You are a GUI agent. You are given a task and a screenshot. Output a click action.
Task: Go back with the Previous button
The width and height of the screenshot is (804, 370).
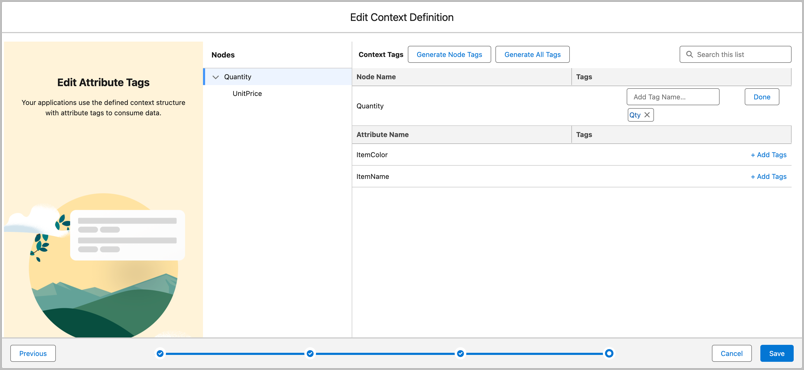(33, 353)
